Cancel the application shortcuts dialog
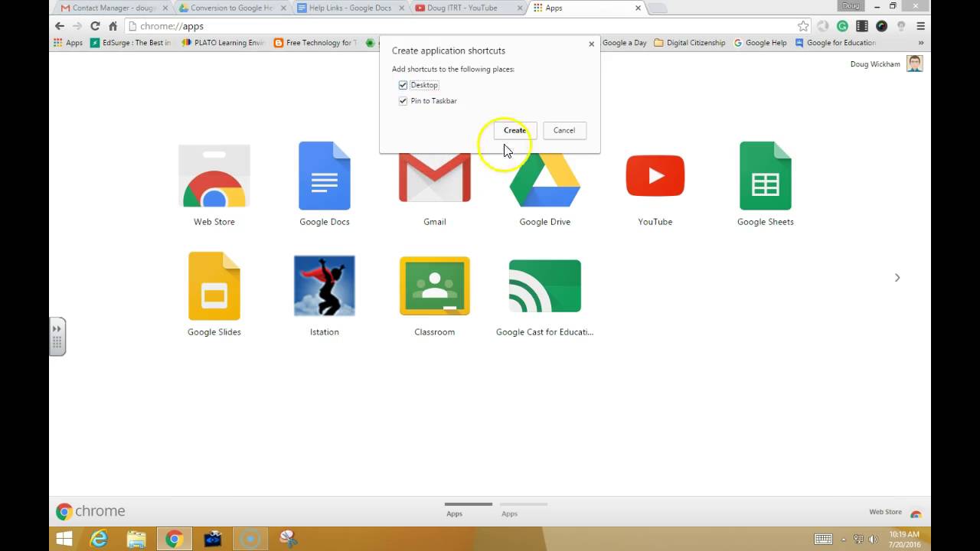 click(564, 130)
